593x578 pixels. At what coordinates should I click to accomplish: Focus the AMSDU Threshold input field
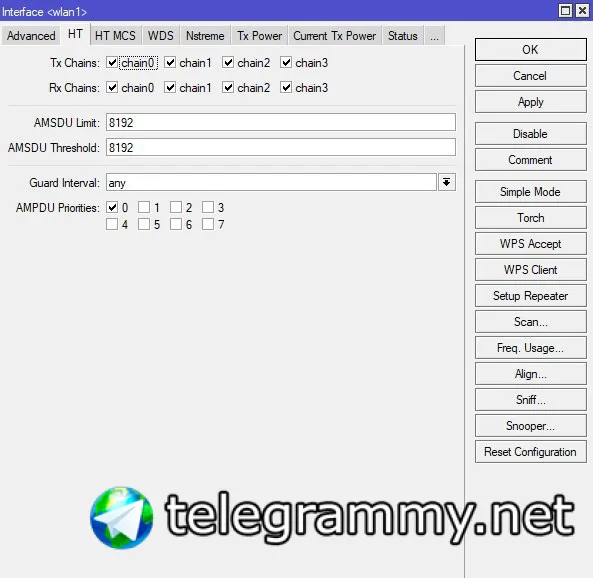pyautogui.click(x=281, y=148)
